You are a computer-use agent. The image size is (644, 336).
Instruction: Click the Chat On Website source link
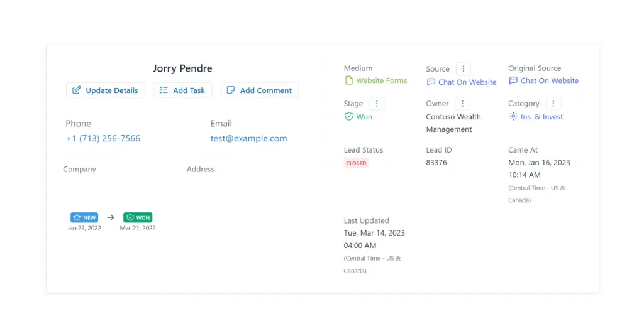point(467,82)
